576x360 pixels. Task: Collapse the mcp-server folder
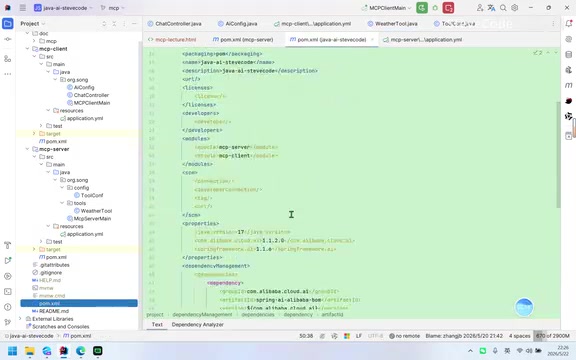coord(27,149)
